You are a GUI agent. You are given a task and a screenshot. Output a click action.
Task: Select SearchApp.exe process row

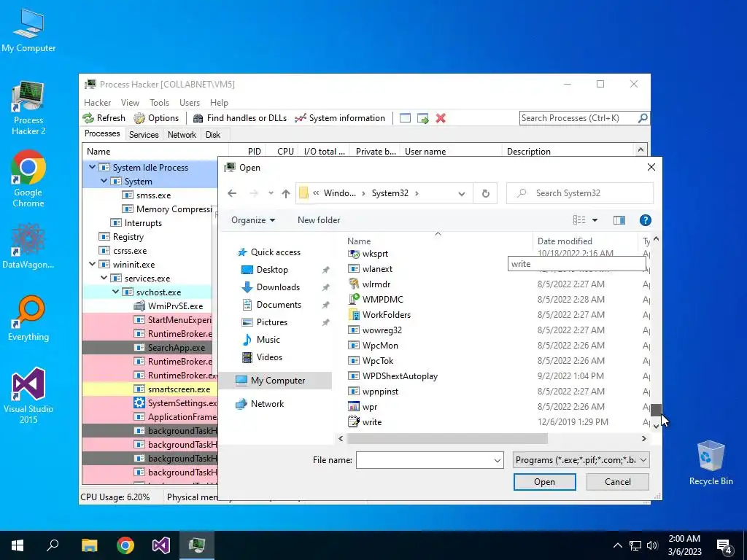click(x=149, y=348)
